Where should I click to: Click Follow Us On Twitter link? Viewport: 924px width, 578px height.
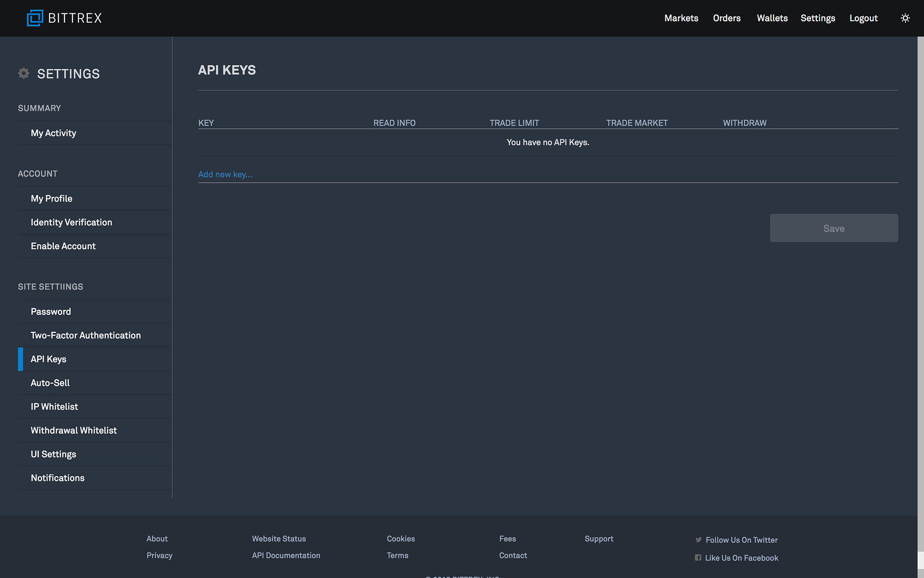742,540
